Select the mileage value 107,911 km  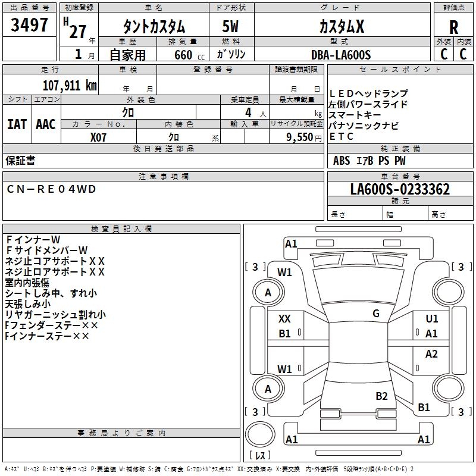(x=70, y=85)
